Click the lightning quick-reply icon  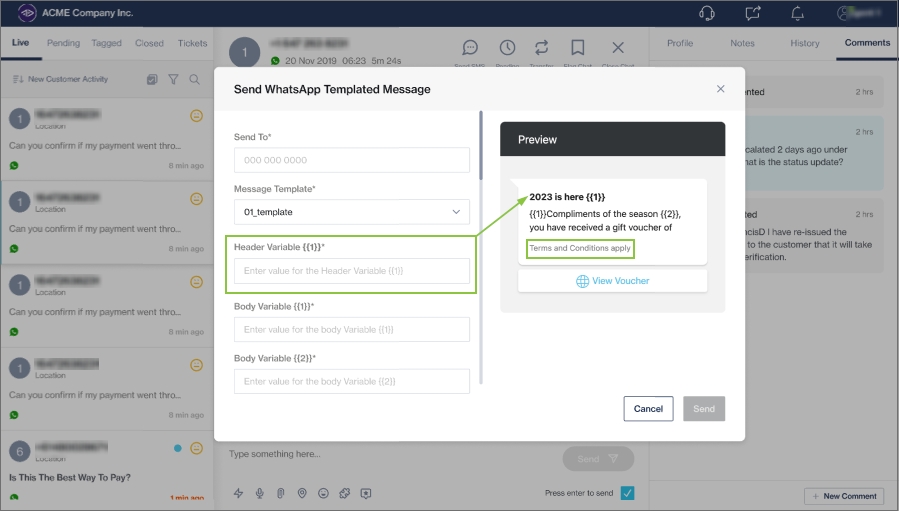pyautogui.click(x=238, y=493)
